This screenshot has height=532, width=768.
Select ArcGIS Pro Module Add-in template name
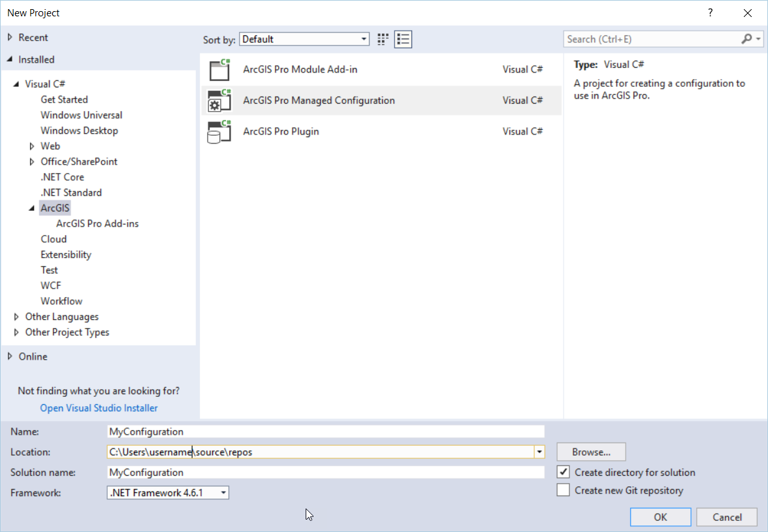[x=300, y=69]
